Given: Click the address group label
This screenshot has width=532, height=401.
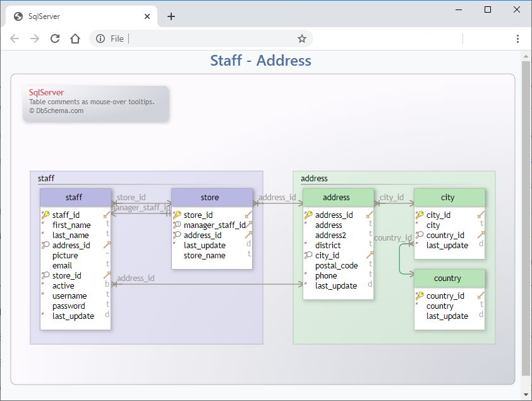Looking at the screenshot, I should [x=314, y=178].
